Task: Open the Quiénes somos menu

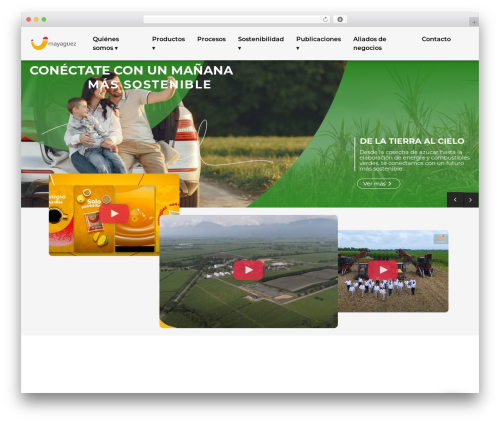Action: 106,43
